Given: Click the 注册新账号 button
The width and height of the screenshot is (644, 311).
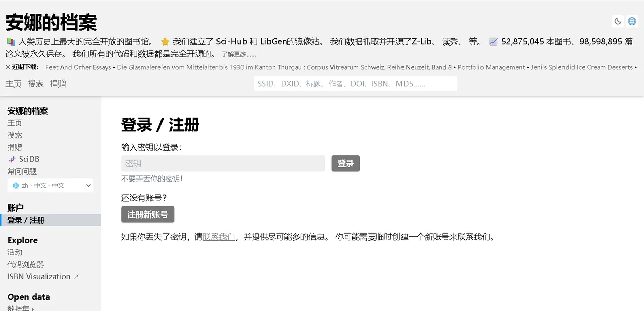Looking at the screenshot, I should pos(147,214).
